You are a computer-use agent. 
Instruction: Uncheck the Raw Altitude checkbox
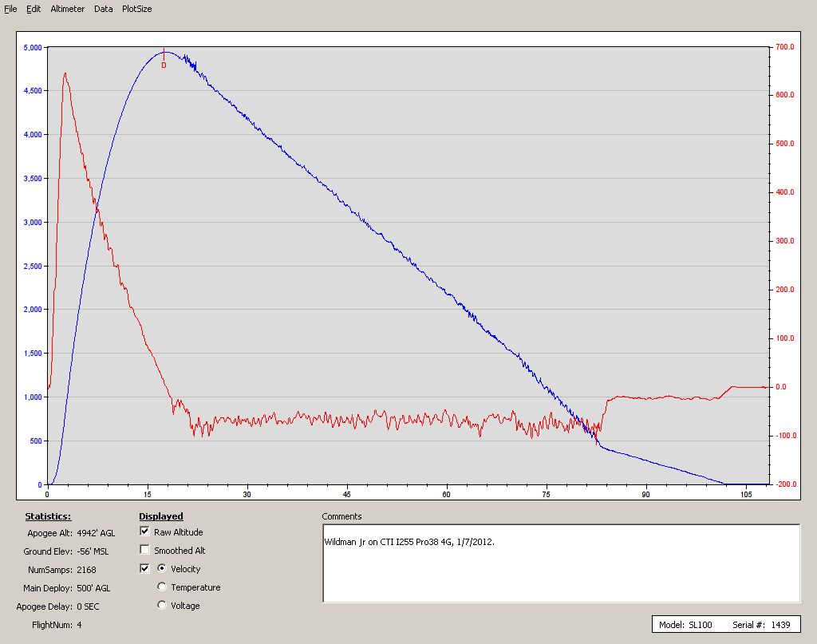[x=144, y=531]
